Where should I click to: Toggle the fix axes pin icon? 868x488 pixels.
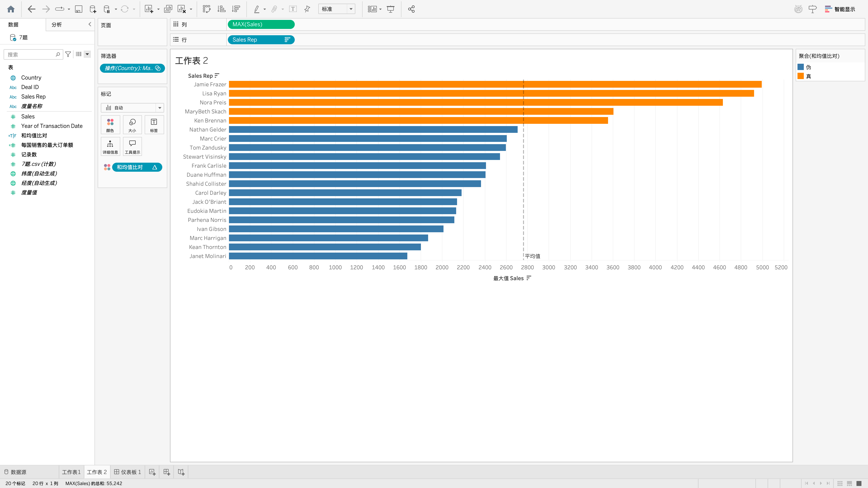(307, 9)
